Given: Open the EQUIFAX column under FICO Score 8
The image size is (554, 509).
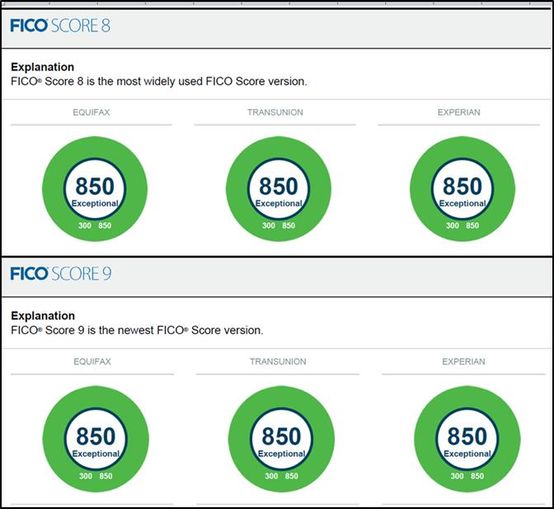Looking at the screenshot, I should point(92,112).
